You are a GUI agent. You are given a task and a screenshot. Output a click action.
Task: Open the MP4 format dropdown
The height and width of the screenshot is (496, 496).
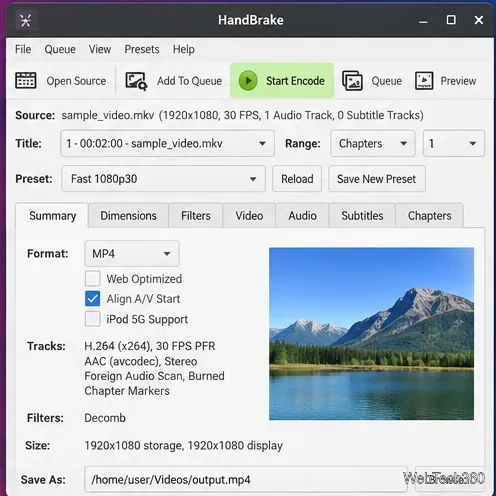132,253
